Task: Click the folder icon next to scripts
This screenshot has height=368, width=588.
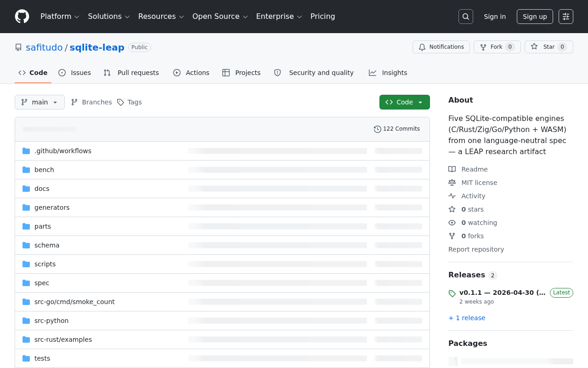Action: pyautogui.click(x=26, y=264)
